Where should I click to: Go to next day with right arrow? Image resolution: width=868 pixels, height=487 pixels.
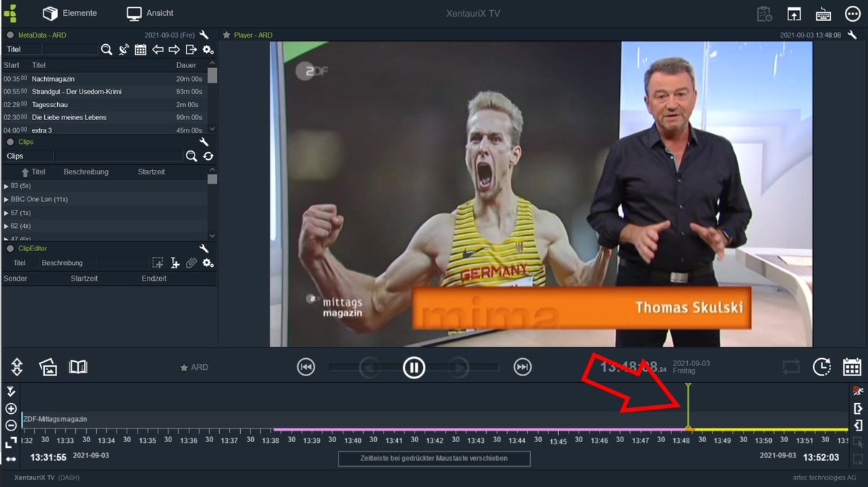click(x=174, y=49)
